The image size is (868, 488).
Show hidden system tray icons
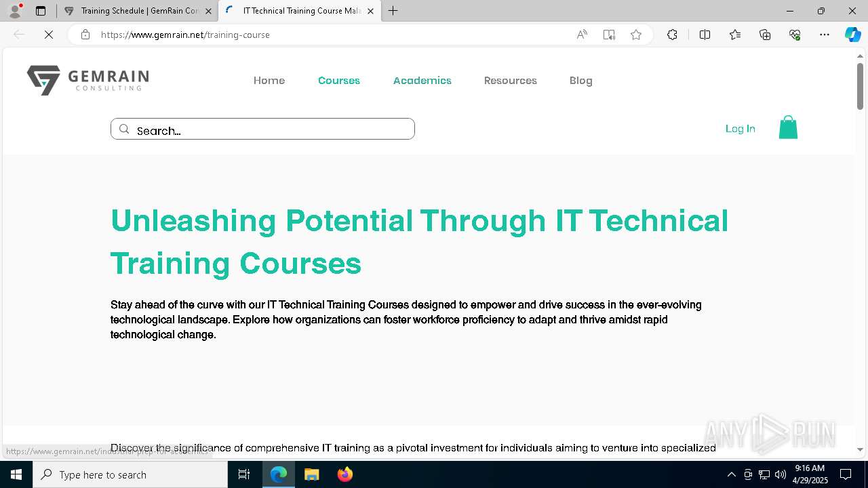point(731,474)
